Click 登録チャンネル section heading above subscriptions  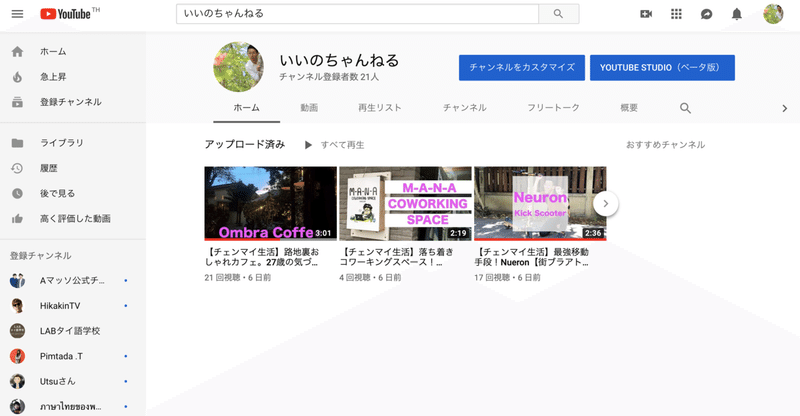tap(41, 256)
